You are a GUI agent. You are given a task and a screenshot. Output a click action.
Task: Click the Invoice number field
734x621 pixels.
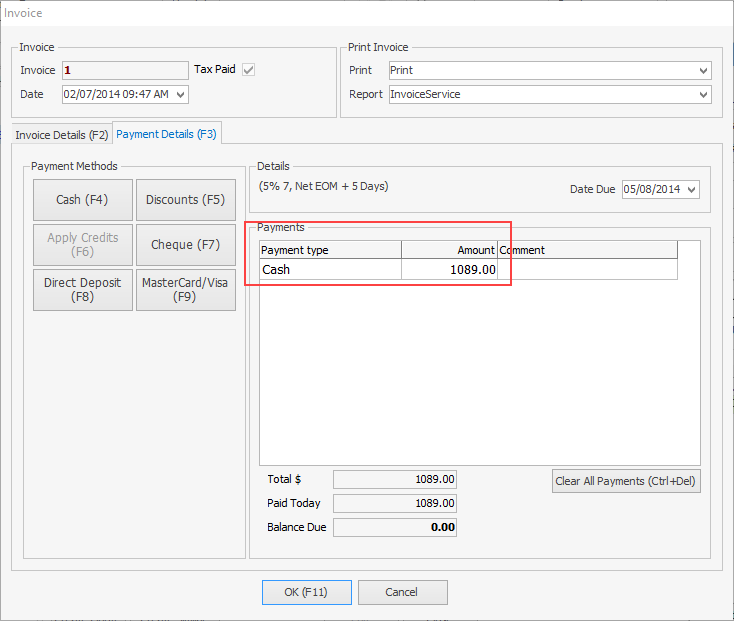tap(125, 70)
